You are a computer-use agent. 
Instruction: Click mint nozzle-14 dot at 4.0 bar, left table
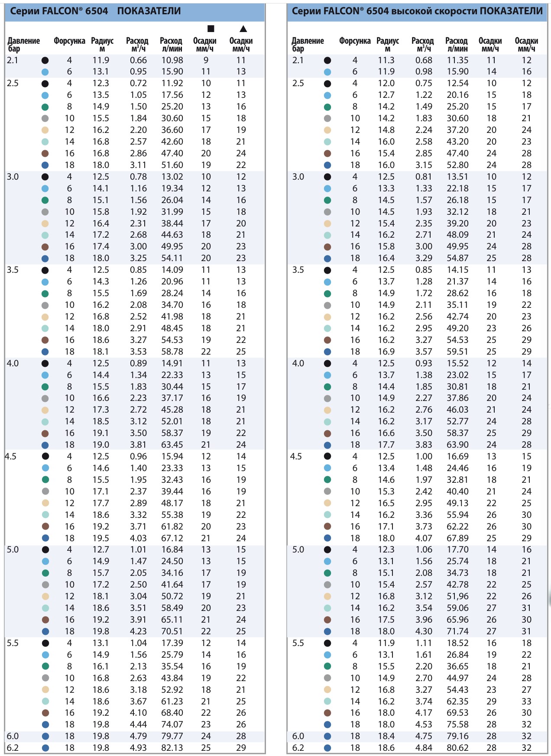(45, 422)
